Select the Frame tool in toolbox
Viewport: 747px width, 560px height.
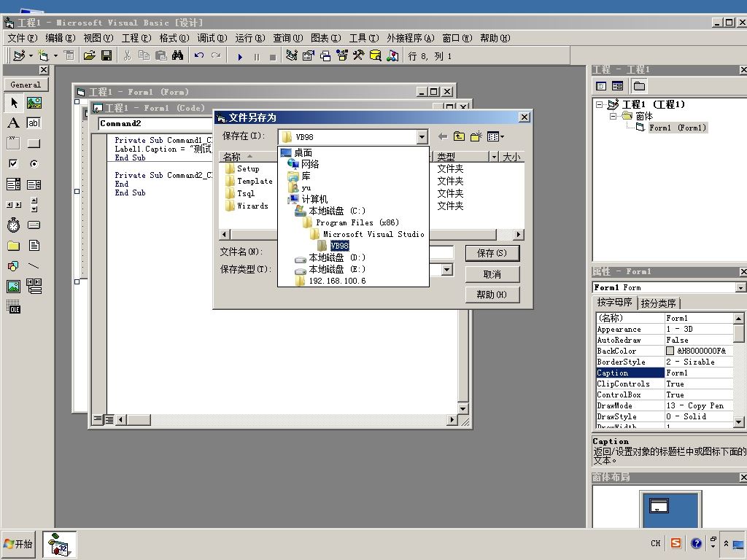[14, 144]
